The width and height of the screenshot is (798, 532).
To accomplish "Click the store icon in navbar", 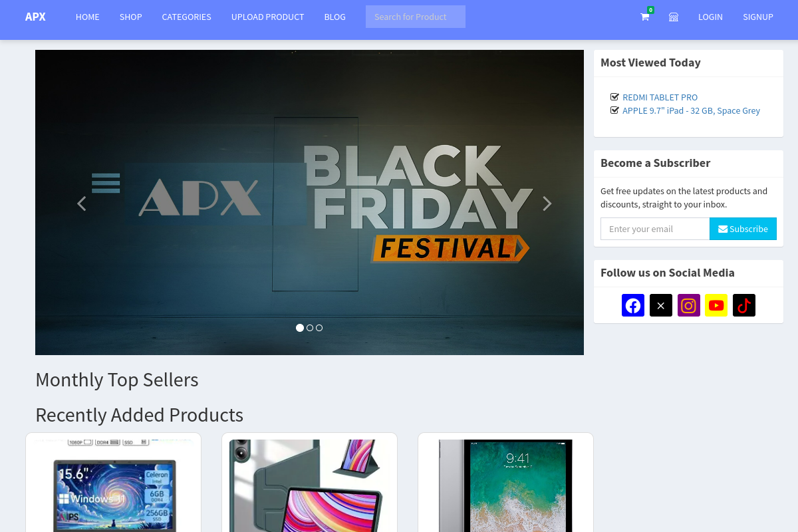I will point(674,17).
